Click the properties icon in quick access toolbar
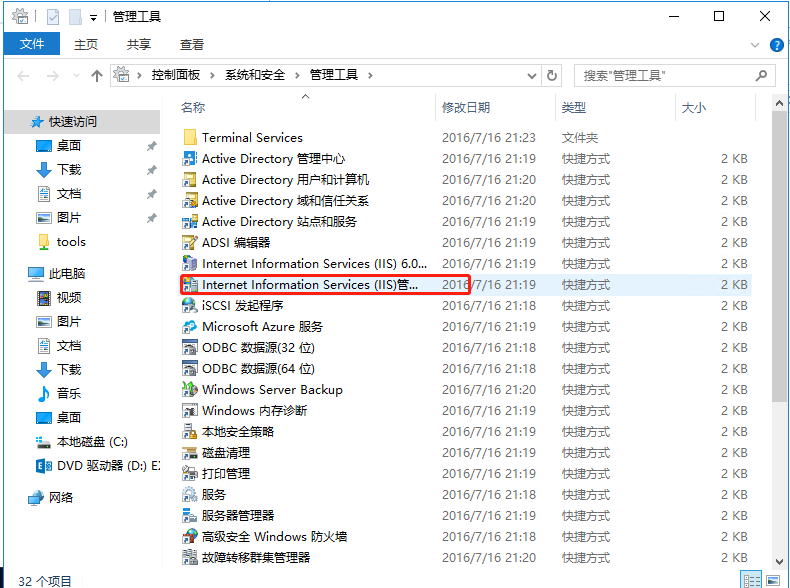The image size is (790, 588). (53, 17)
